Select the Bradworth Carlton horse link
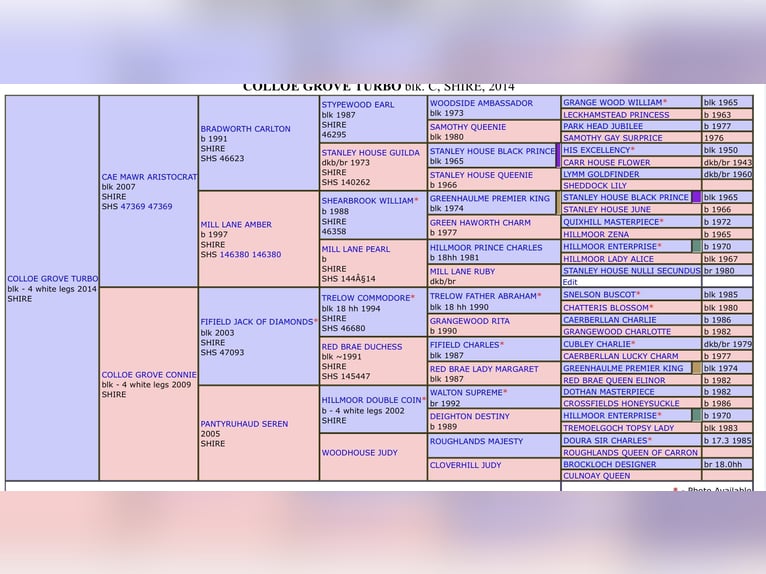766x574 pixels. point(245,129)
